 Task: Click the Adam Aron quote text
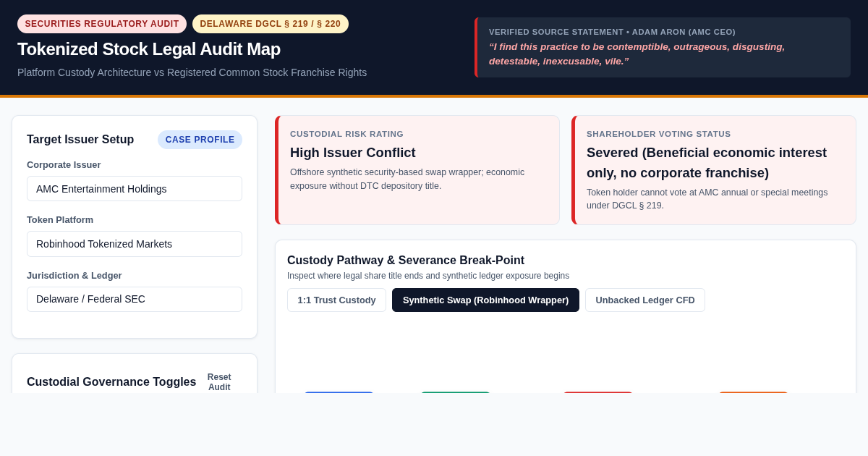tap(637, 54)
